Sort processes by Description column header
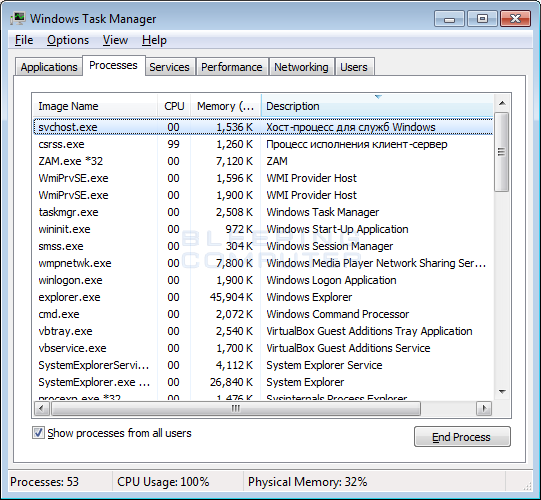 tap(377, 106)
